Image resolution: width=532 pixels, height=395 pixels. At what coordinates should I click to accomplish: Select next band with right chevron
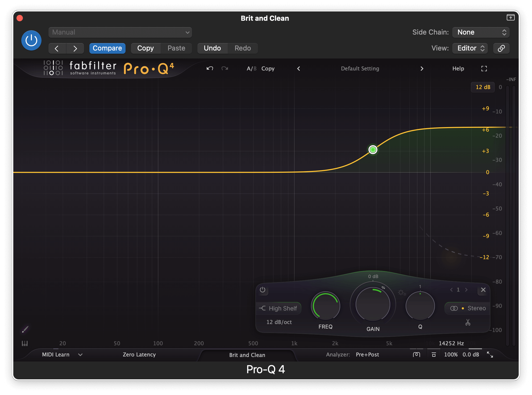466,290
